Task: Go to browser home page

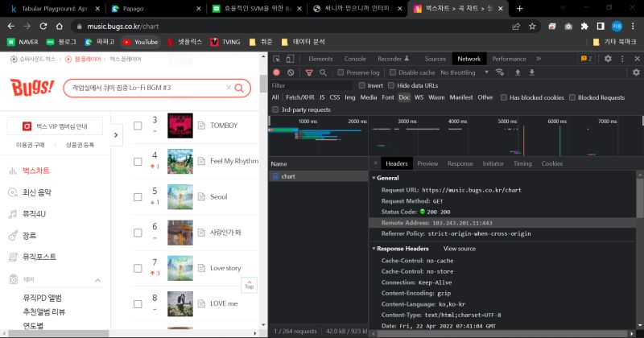Action: [60, 27]
